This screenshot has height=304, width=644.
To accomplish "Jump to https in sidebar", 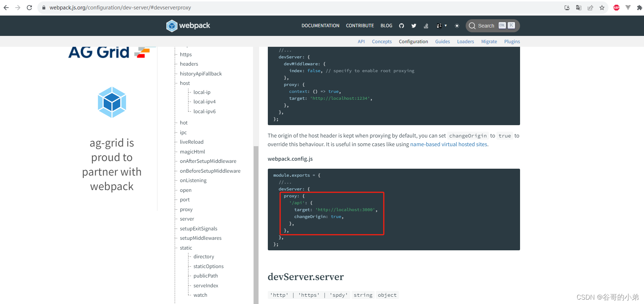I will (x=186, y=54).
